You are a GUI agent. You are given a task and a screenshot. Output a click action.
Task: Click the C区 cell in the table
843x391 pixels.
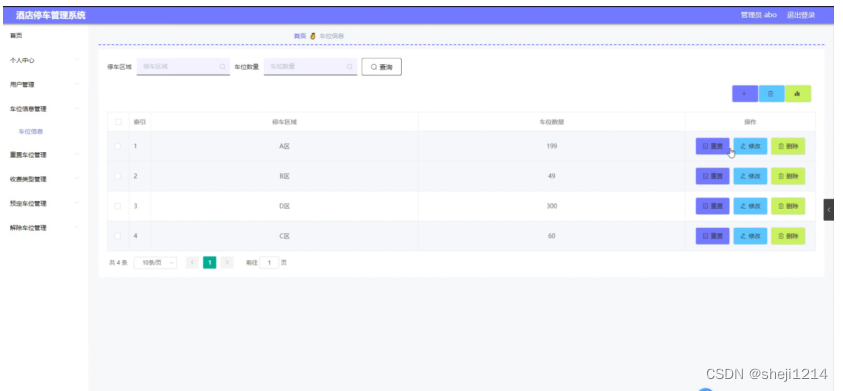coord(284,236)
